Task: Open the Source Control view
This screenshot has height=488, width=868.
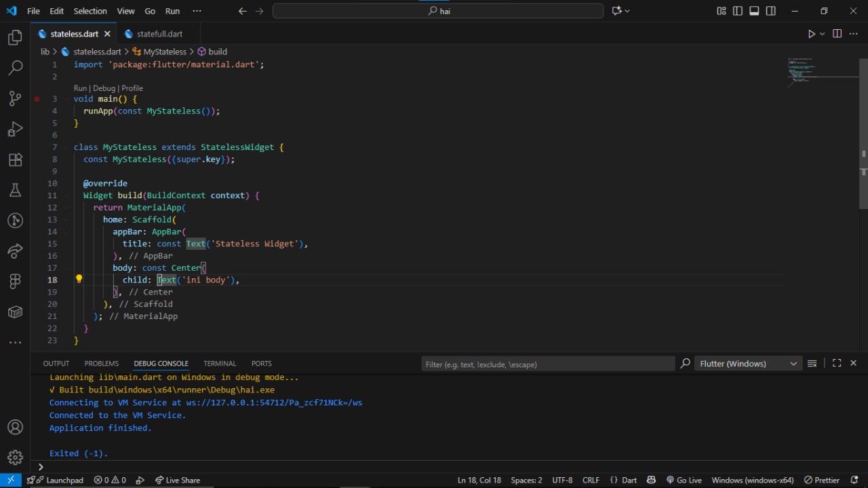Action: click(x=15, y=98)
